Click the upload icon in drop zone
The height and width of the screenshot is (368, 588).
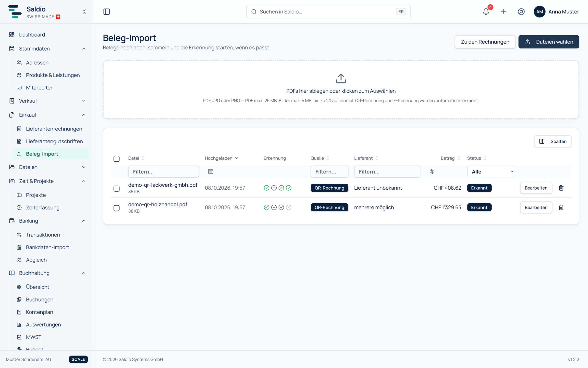(x=341, y=79)
